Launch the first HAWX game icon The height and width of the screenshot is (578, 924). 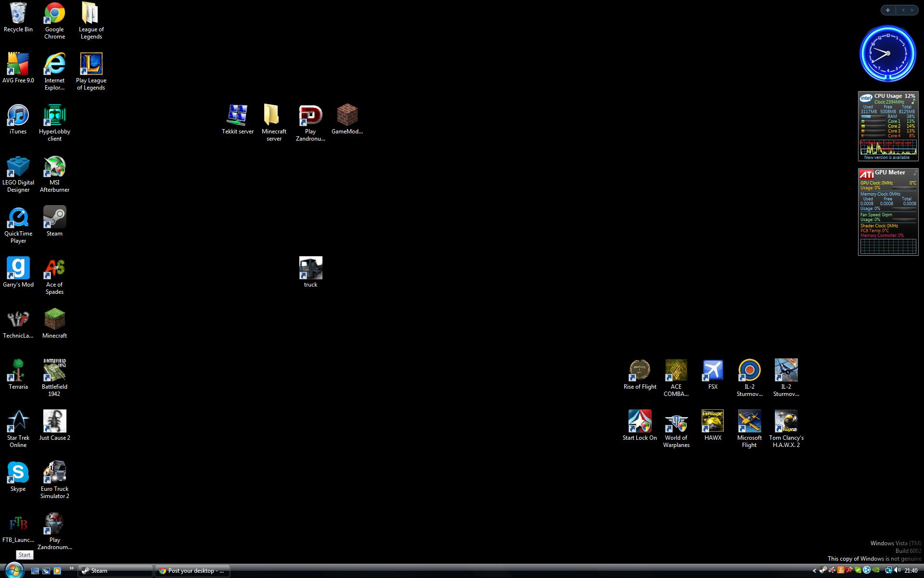click(x=713, y=426)
